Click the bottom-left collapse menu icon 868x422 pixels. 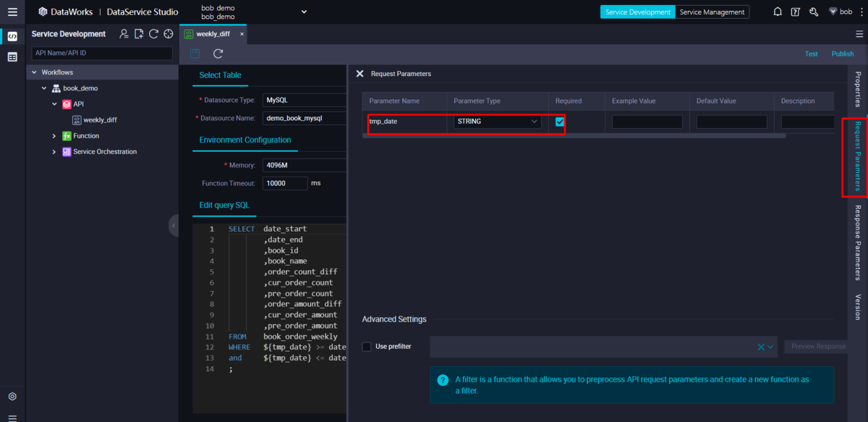[x=12, y=418]
